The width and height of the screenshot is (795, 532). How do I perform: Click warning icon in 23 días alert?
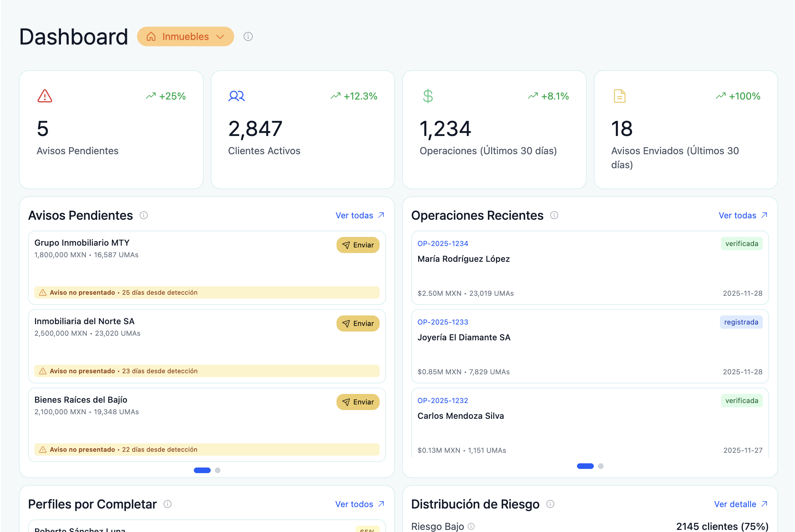pos(43,371)
